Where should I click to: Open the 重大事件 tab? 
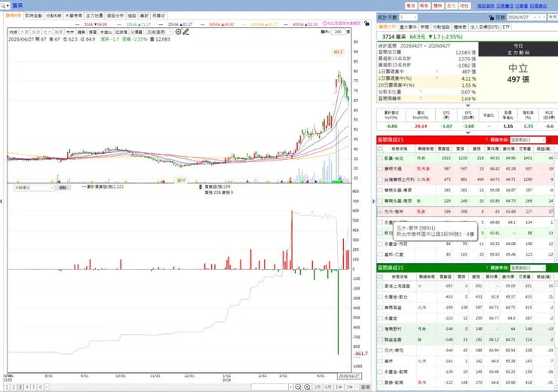(x=408, y=27)
